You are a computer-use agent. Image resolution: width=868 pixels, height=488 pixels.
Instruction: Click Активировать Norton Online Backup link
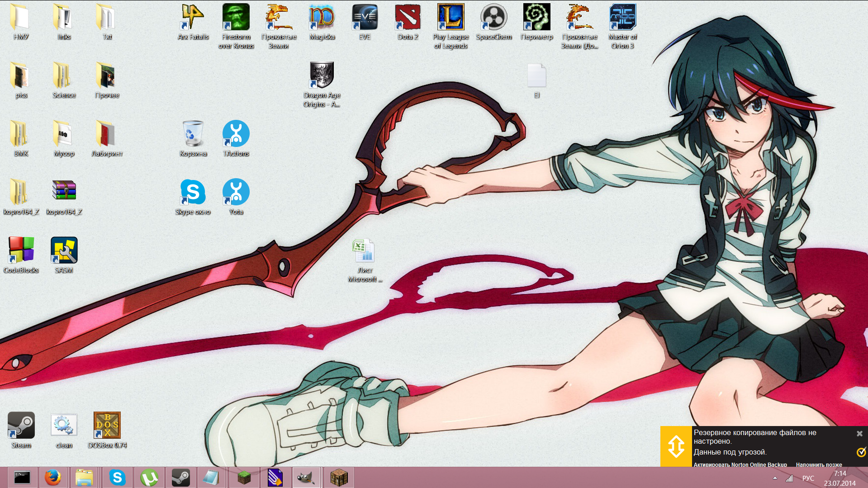[x=740, y=464]
